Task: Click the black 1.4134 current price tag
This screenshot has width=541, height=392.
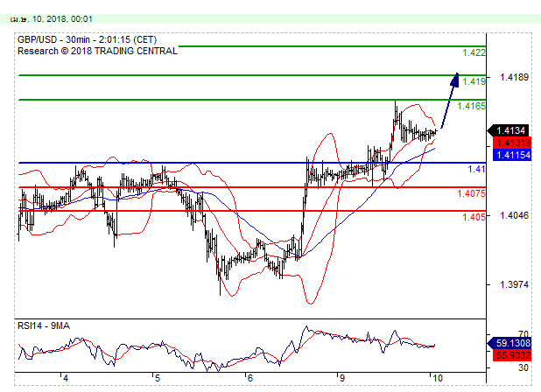Action: [x=509, y=130]
